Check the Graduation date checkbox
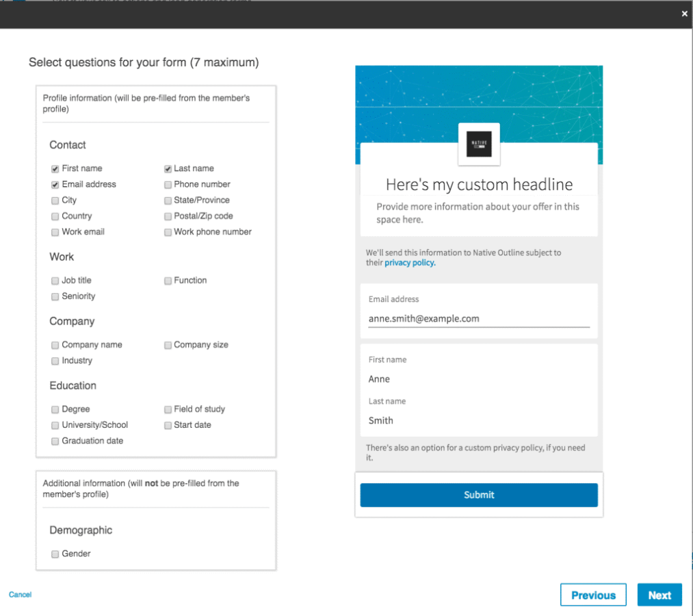This screenshot has height=616, width=693. tap(55, 441)
